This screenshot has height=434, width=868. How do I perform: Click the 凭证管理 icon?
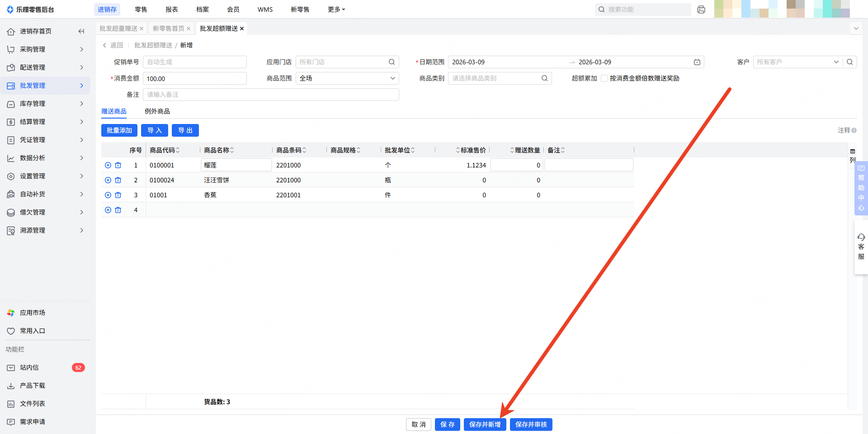point(11,140)
